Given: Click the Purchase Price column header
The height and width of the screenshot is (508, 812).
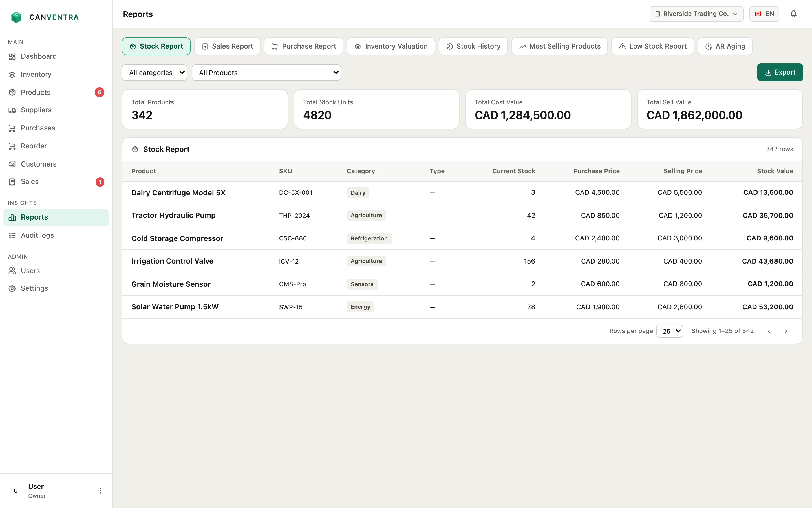Looking at the screenshot, I should click(596, 171).
